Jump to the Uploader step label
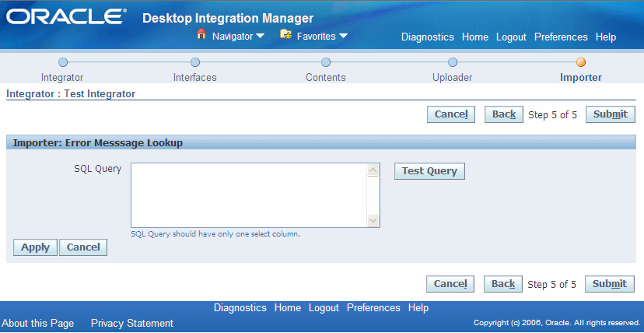The width and height of the screenshot is (644, 333). (x=452, y=78)
